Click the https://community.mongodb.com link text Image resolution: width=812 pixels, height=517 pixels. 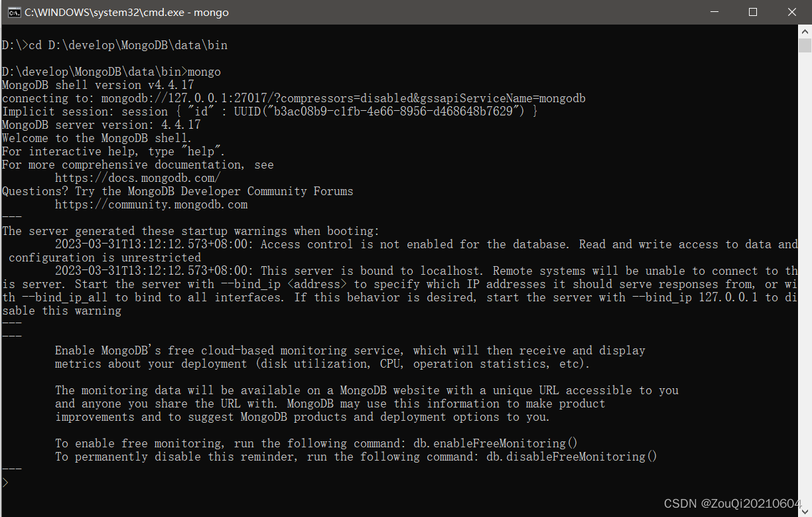click(151, 204)
